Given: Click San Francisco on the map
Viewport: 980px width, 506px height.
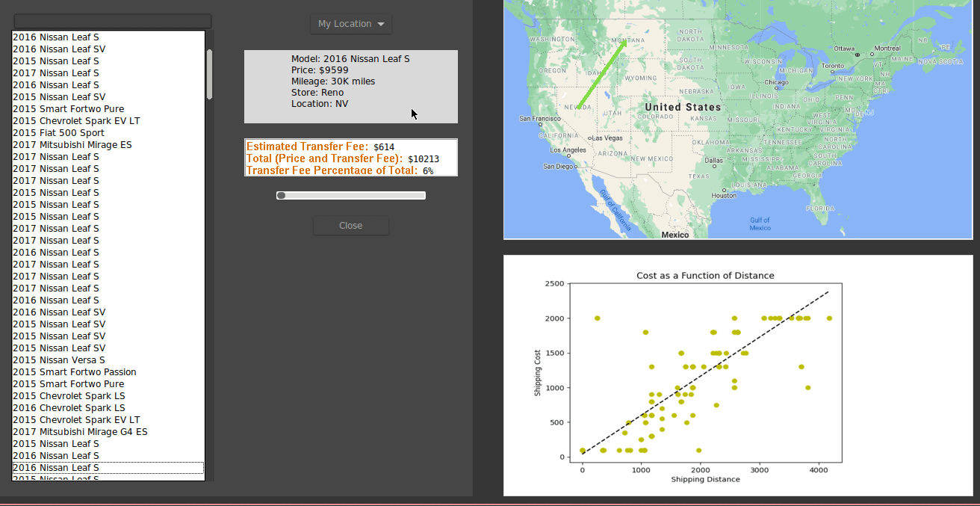Looking at the screenshot, I should (x=540, y=119).
